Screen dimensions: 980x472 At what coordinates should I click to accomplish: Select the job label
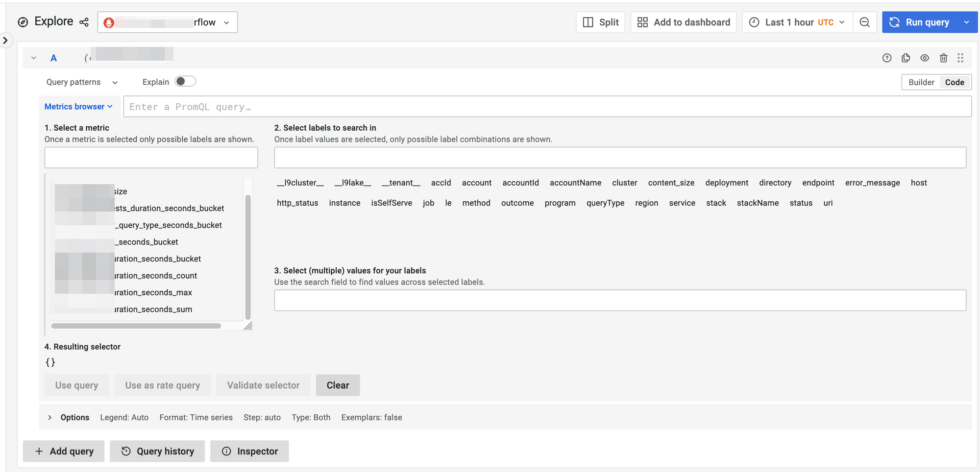pyautogui.click(x=428, y=203)
